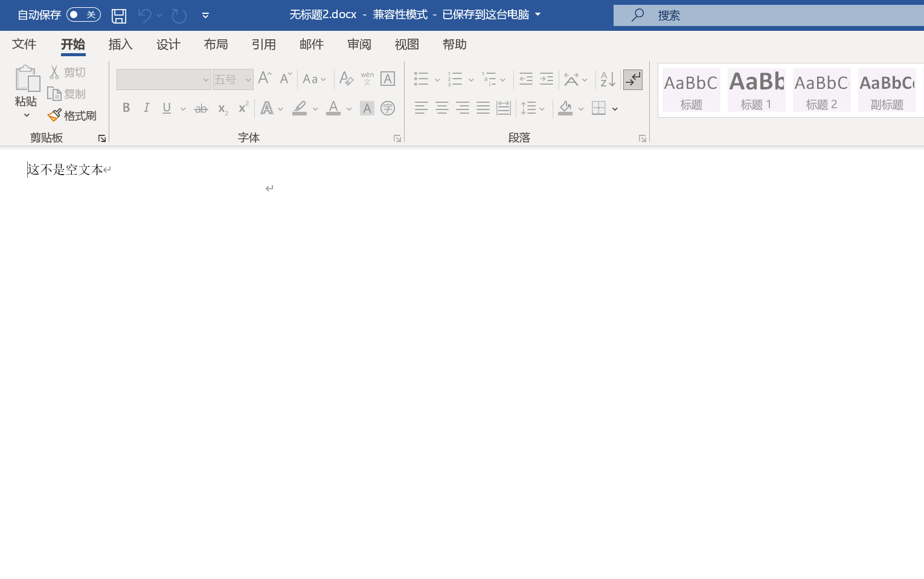The height and width of the screenshot is (579, 924).
Task: Apply the font color
Action: [333, 108]
